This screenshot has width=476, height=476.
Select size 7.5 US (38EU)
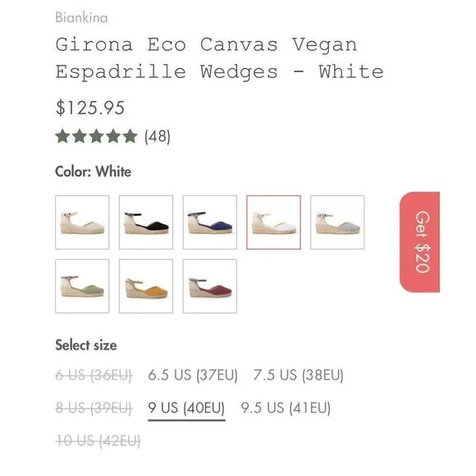pyautogui.click(x=299, y=375)
